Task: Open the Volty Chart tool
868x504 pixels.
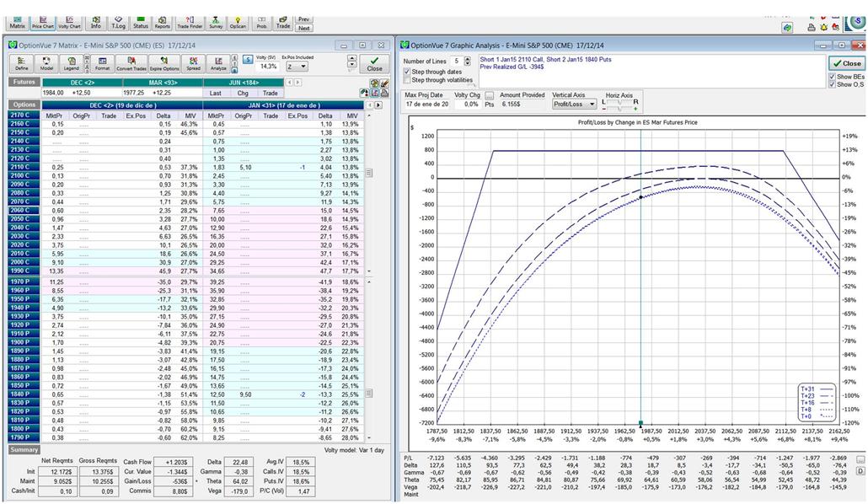Action: point(69,22)
